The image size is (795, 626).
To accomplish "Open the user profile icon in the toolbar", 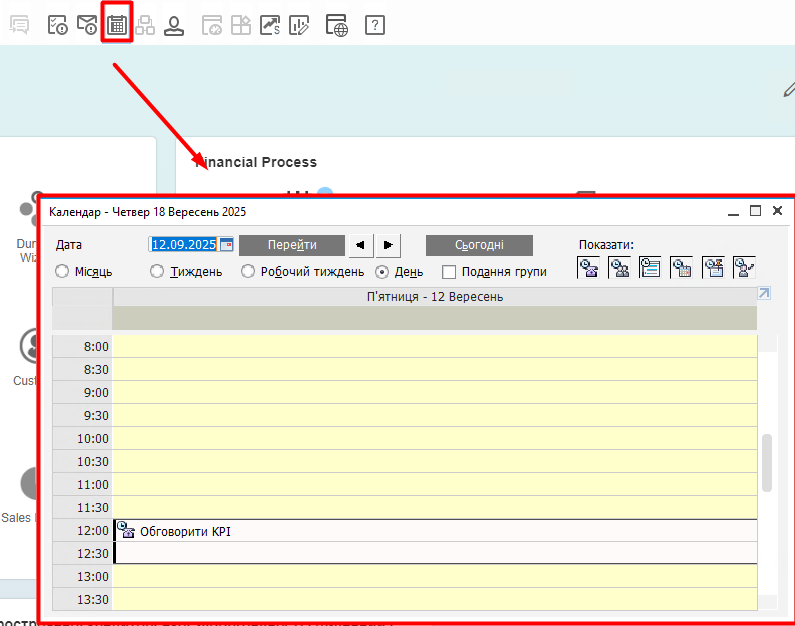I will 174,25.
